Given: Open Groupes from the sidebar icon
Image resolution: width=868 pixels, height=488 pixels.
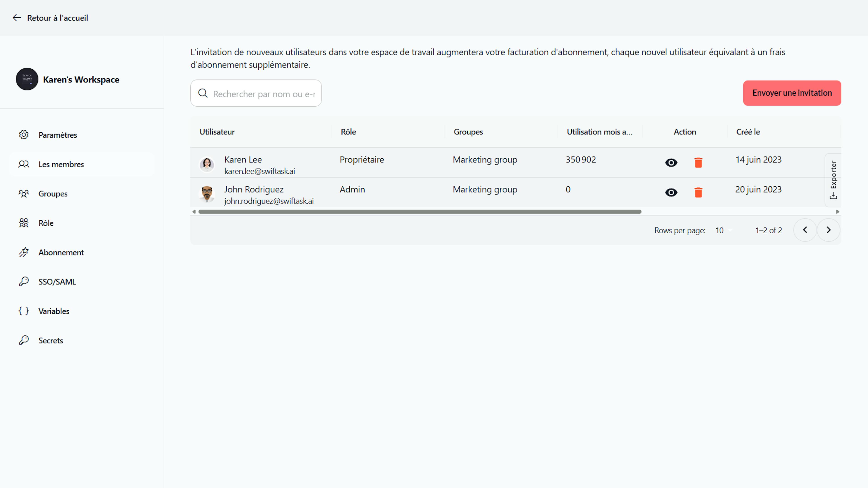Looking at the screenshot, I should tap(24, 194).
